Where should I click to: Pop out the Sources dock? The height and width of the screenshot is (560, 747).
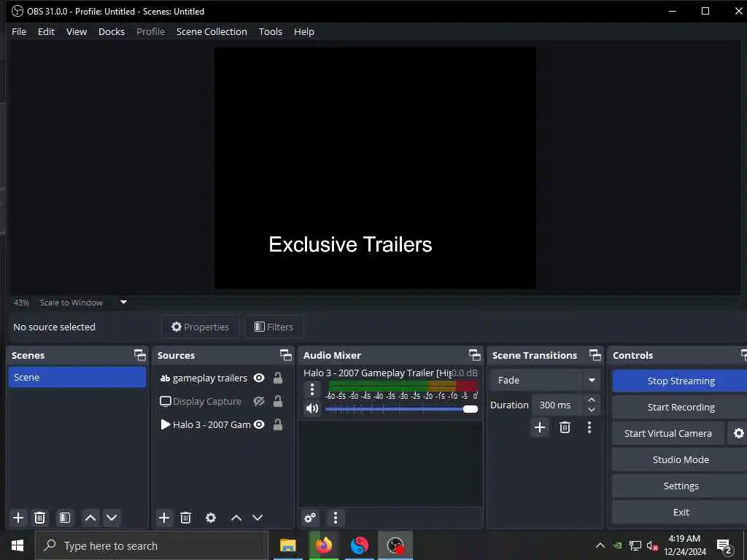tap(285, 355)
